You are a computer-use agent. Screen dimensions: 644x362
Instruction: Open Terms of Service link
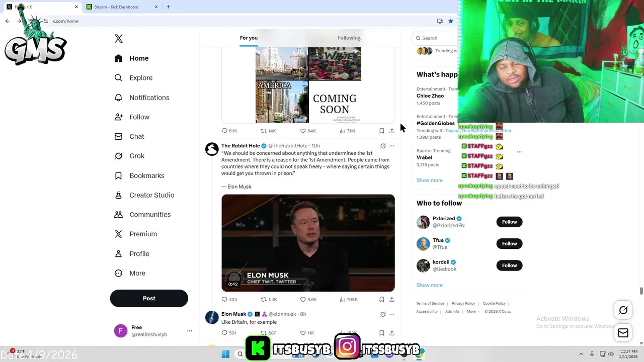[x=430, y=304]
